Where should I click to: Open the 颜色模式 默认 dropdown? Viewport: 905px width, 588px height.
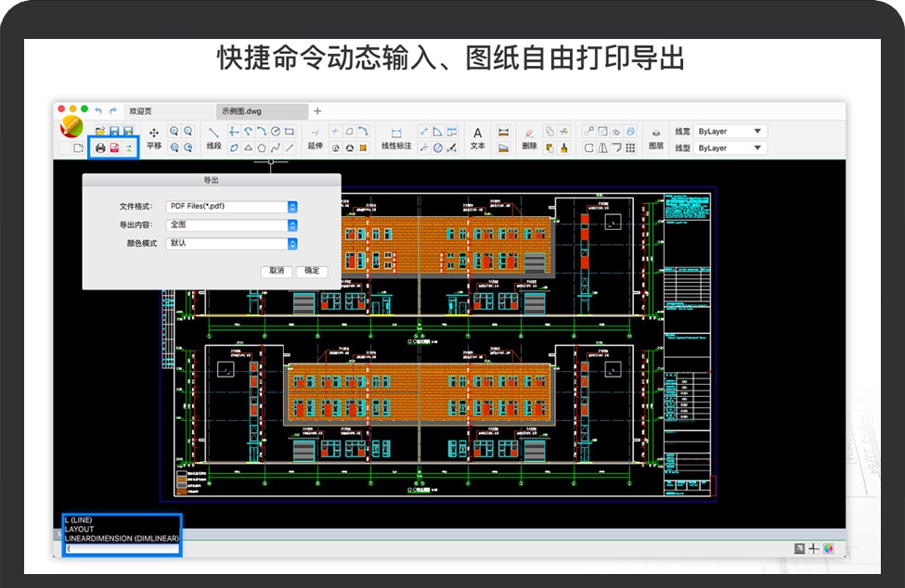(x=291, y=244)
